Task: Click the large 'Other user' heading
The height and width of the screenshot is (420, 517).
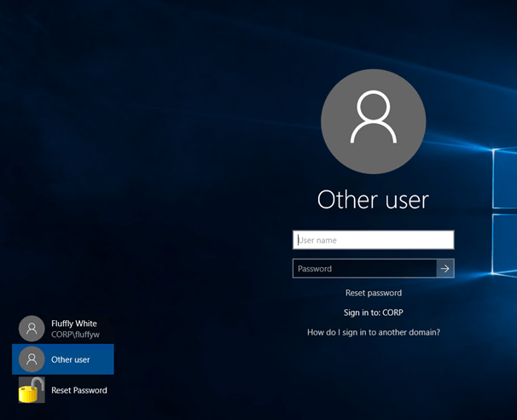Action: point(373,200)
